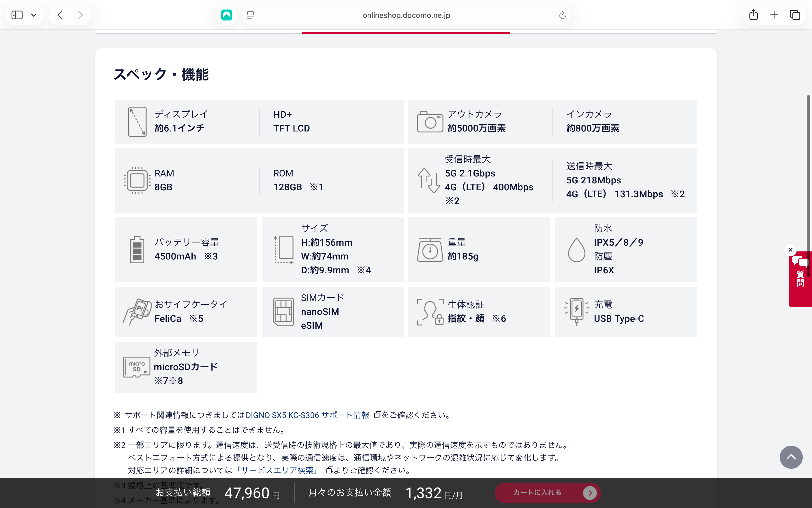Click the FeliCa text

(168, 319)
